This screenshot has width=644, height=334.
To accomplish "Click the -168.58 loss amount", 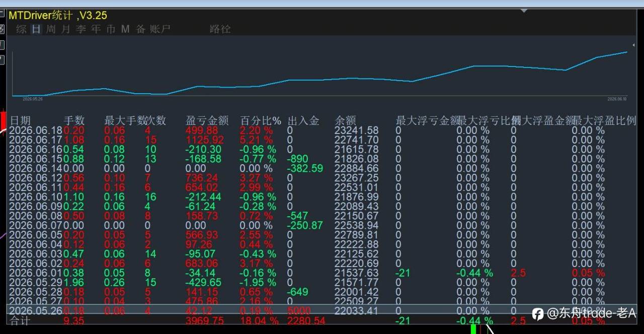I will pyautogui.click(x=203, y=159).
